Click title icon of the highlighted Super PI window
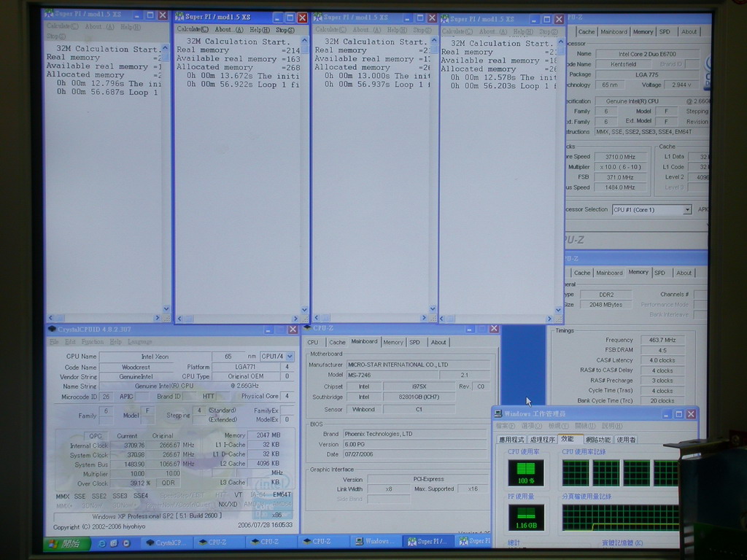Screen dimensions: 747x560 pos(179,17)
